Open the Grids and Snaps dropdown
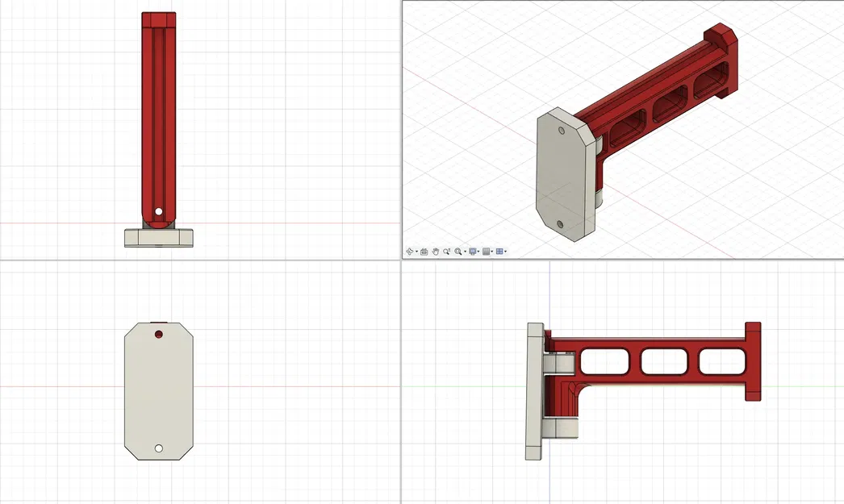Image resolution: width=844 pixels, height=504 pixels. click(x=491, y=251)
